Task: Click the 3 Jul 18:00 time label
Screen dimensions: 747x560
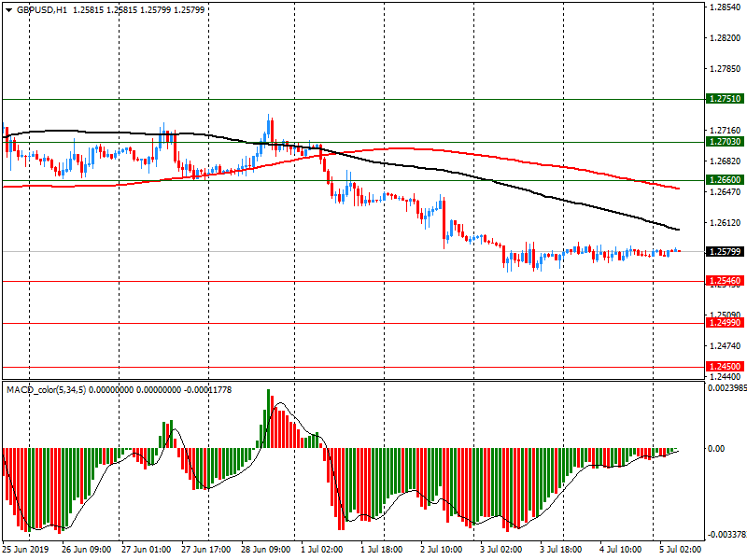Action: 560,549
